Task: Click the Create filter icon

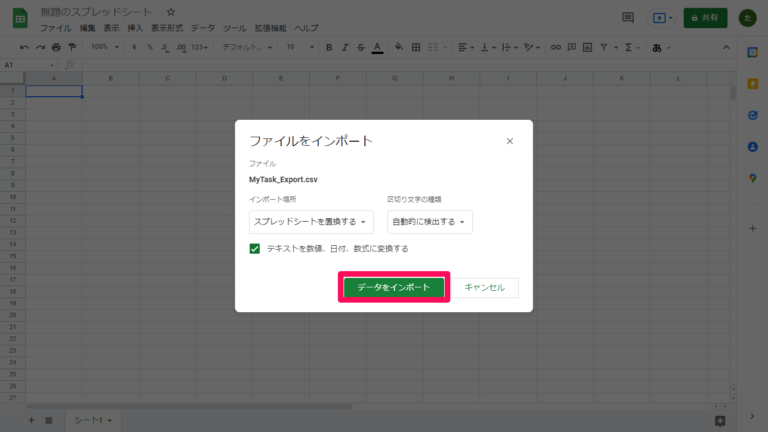Action: (604, 48)
